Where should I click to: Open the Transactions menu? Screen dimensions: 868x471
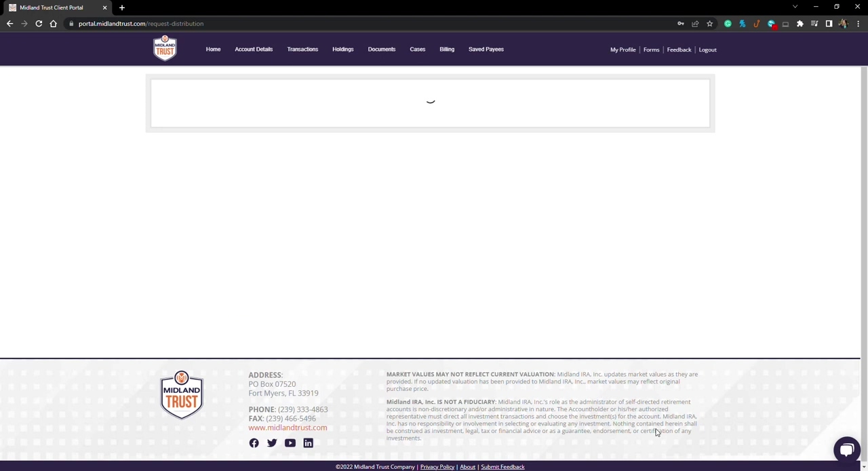tap(302, 50)
